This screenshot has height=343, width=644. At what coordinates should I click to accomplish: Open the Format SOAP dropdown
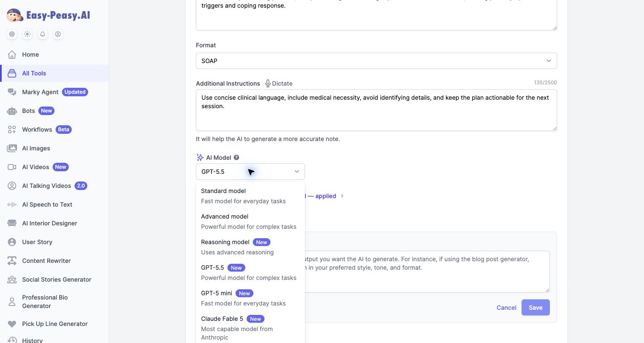pos(376,61)
